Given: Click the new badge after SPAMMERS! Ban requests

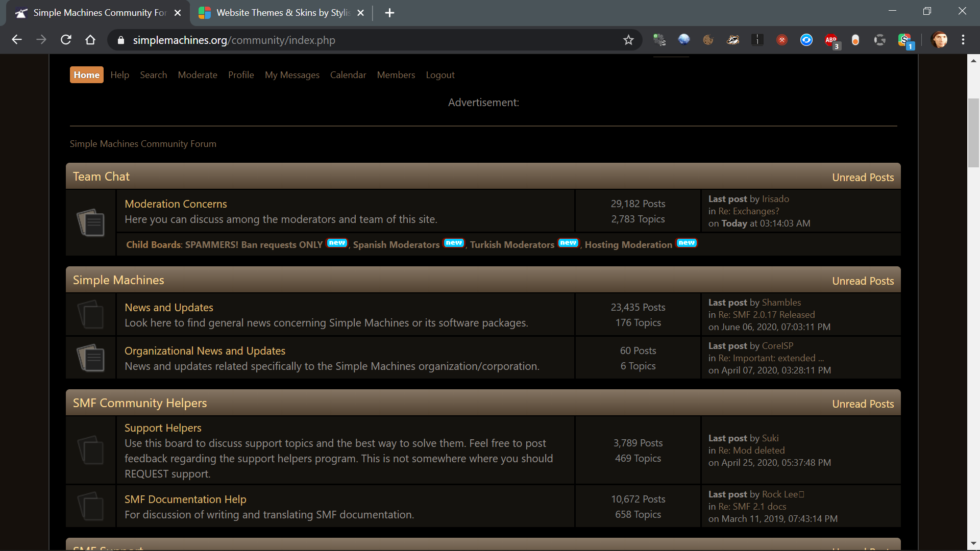Looking at the screenshot, I should [x=337, y=243].
